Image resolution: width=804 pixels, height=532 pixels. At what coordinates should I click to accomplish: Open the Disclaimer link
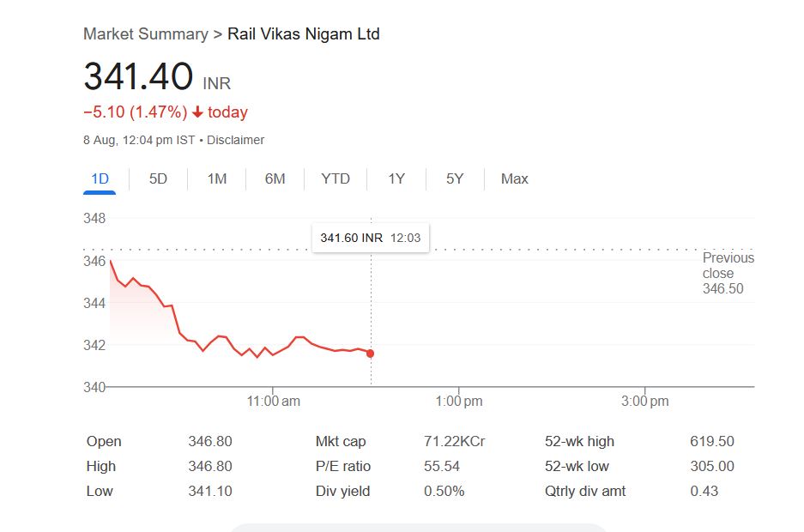click(x=235, y=140)
